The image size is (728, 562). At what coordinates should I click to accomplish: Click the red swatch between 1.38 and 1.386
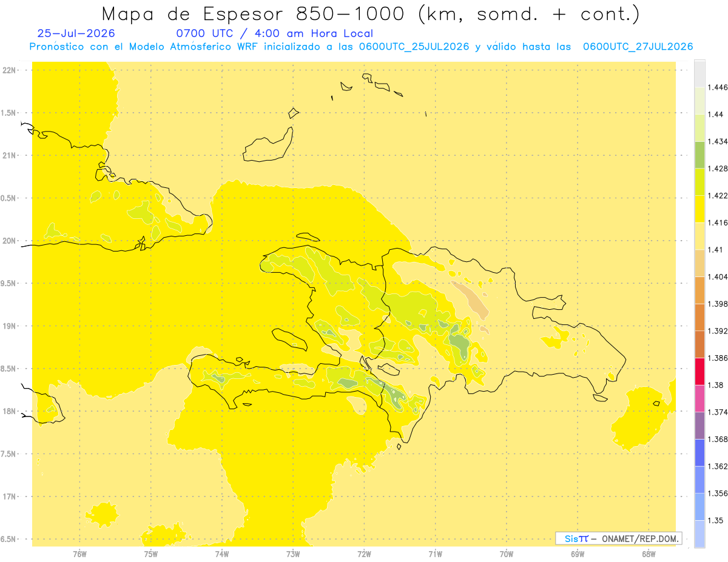[699, 371]
